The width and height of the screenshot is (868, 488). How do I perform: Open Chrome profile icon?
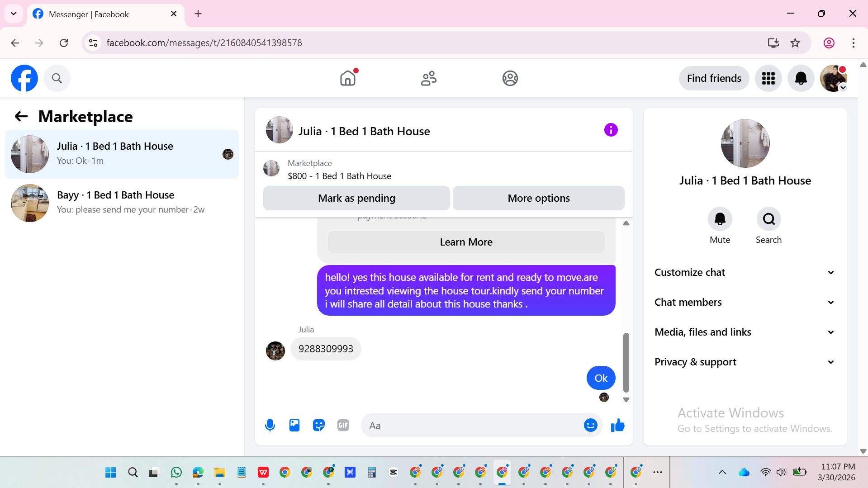(829, 43)
